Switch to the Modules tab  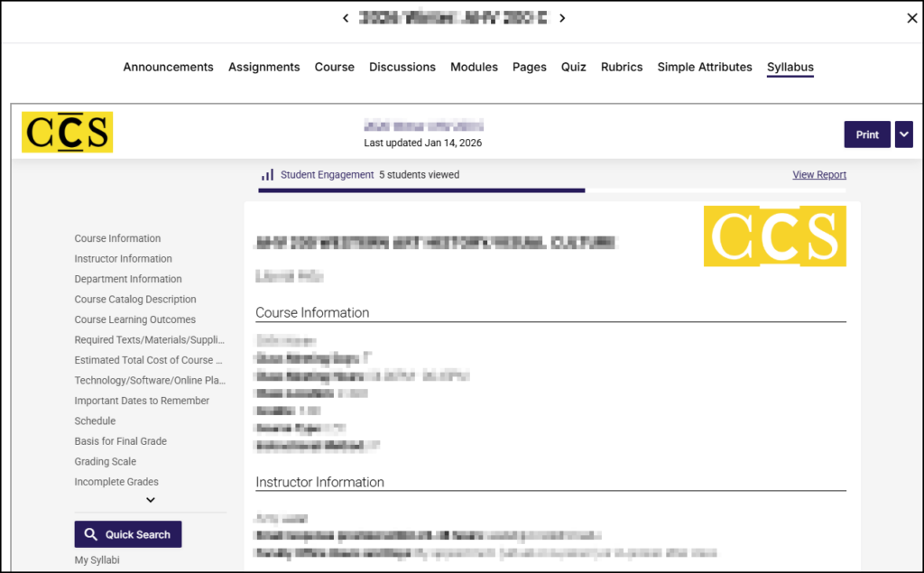(x=474, y=67)
